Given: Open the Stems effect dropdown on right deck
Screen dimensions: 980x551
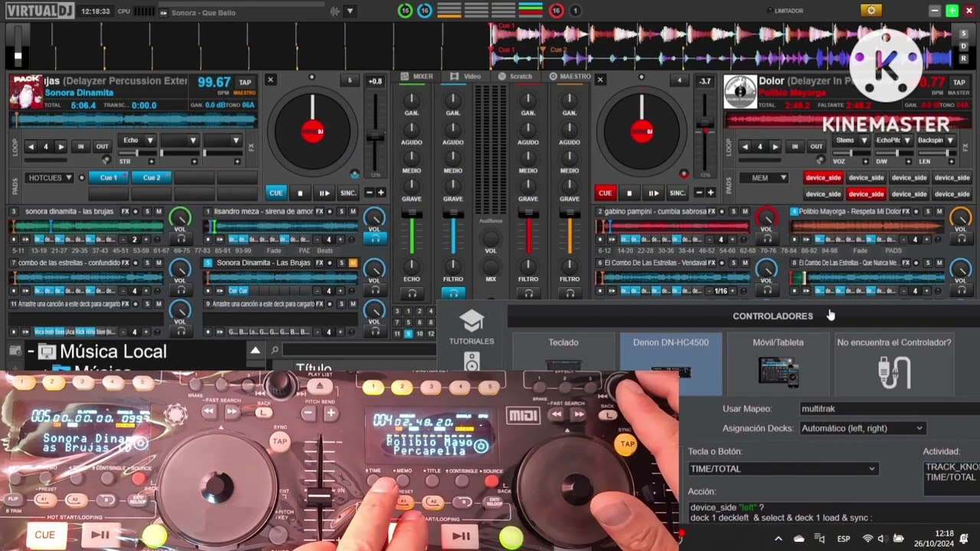Looking at the screenshot, I should [864, 141].
